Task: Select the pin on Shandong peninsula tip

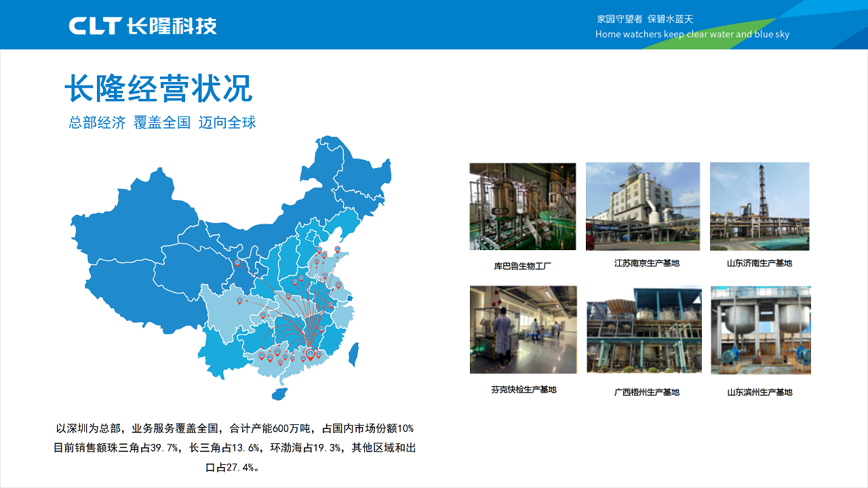Action: click(x=337, y=250)
